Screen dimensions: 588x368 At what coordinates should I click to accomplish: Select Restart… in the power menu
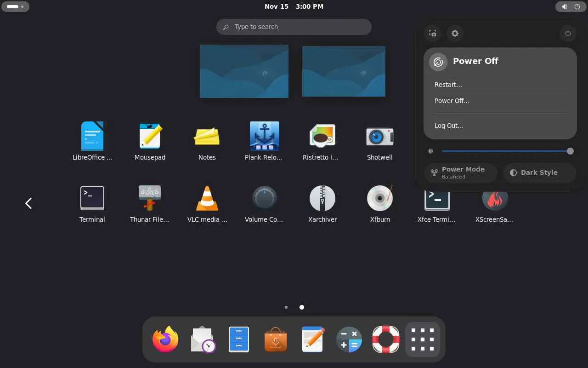click(500, 85)
